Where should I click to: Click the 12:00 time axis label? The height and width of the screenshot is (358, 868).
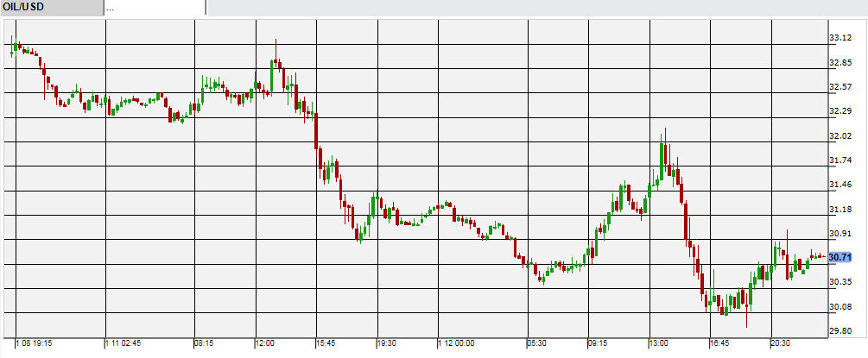point(265,342)
